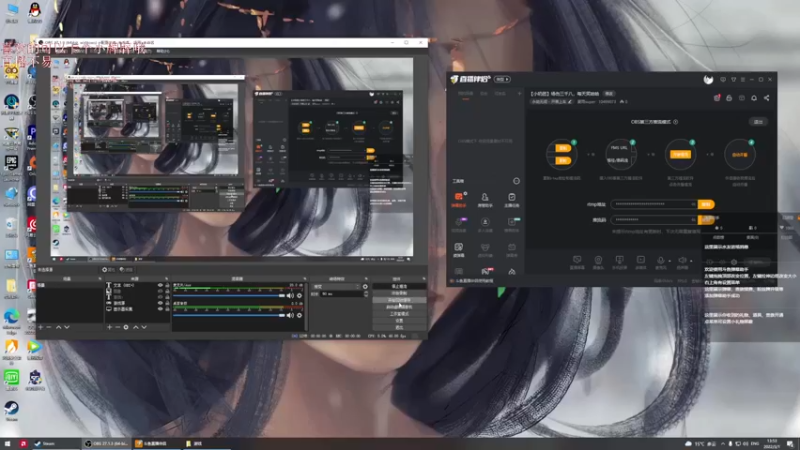800x450 pixels.
Task: Open 主播任务 tool icon in toolbox
Action: [x=511, y=199]
